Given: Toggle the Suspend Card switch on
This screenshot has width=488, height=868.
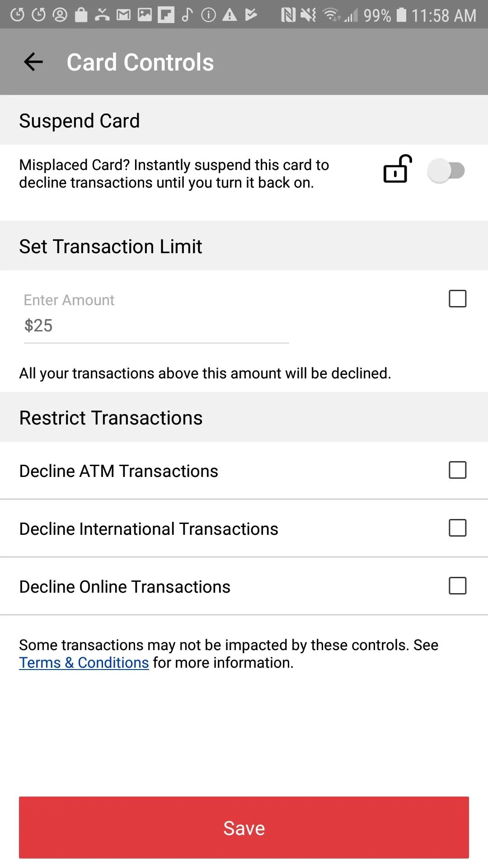Looking at the screenshot, I should (446, 171).
